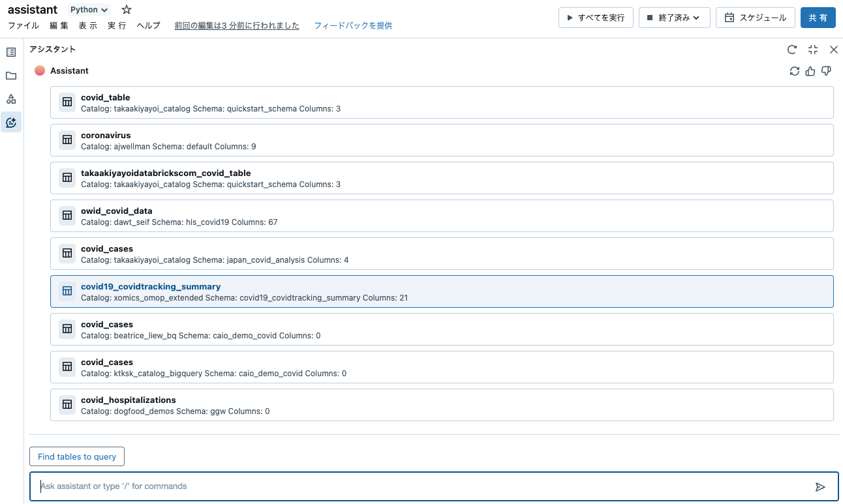Refresh the Assistant conversation

click(792, 49)
